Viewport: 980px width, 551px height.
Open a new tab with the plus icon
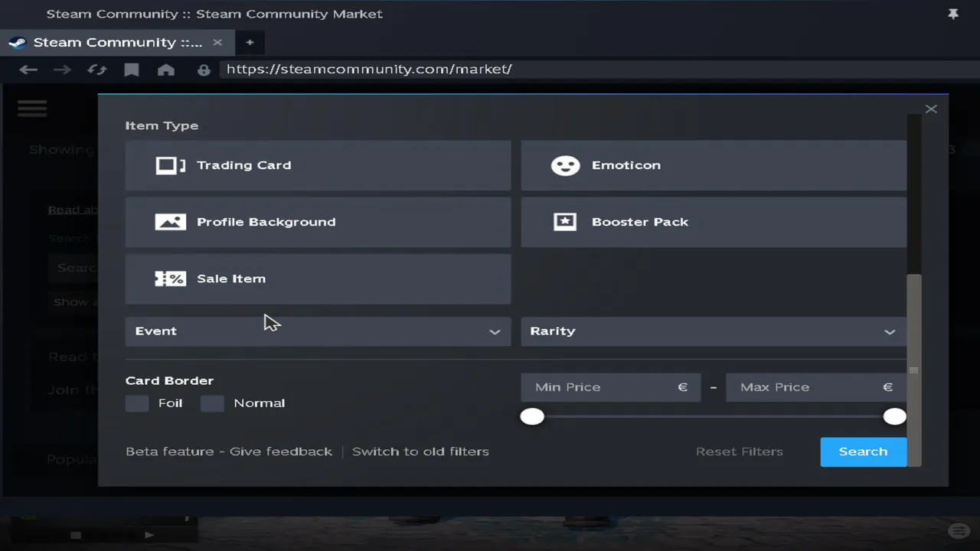[x=250, y=43]
